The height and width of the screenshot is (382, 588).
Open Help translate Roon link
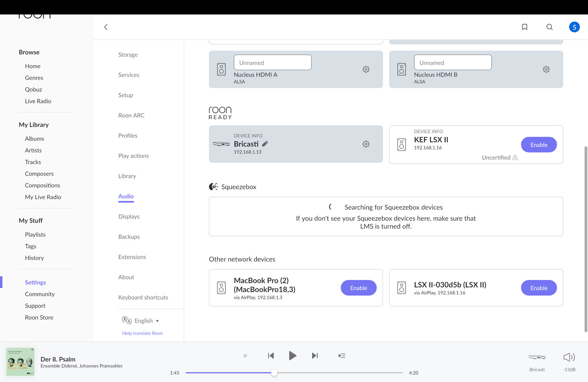coord(142,333)
